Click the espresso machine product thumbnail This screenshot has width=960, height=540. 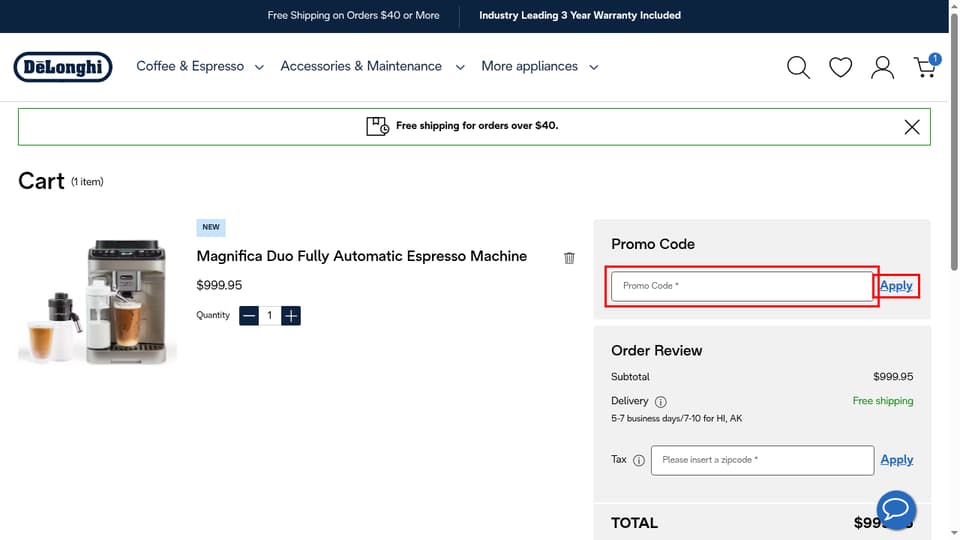coord(98,300)
